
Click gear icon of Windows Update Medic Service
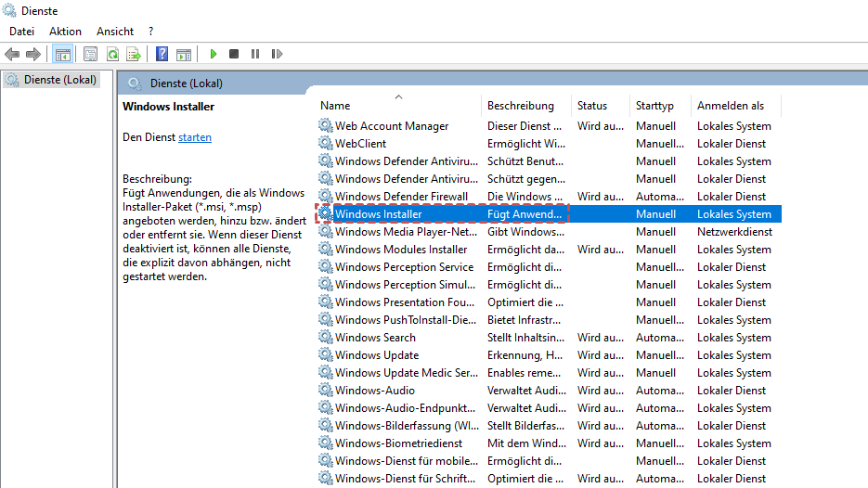click(326, 372)
